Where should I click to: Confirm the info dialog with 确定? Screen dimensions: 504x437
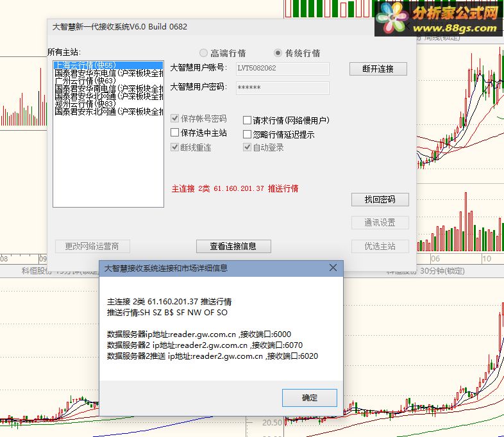click(310, 398)
